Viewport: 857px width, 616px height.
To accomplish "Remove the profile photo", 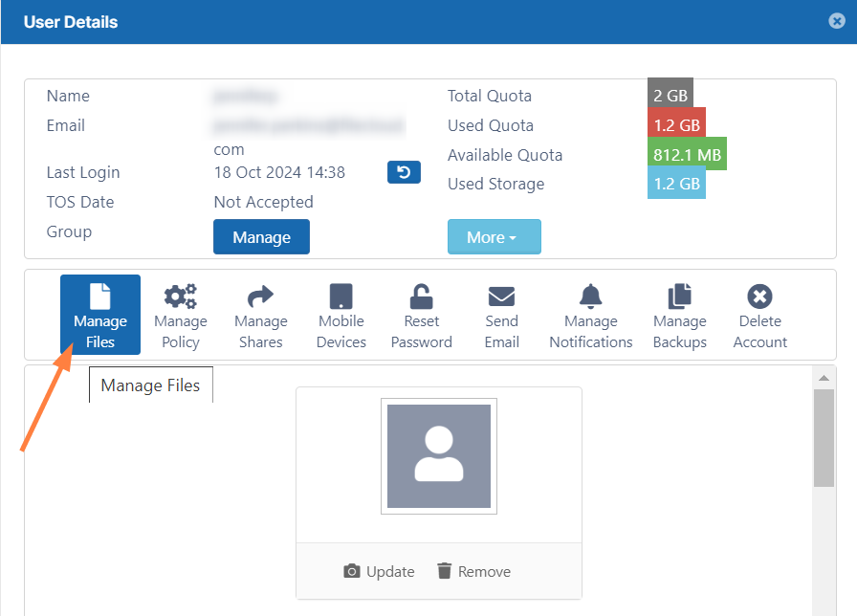I will 473,571.
